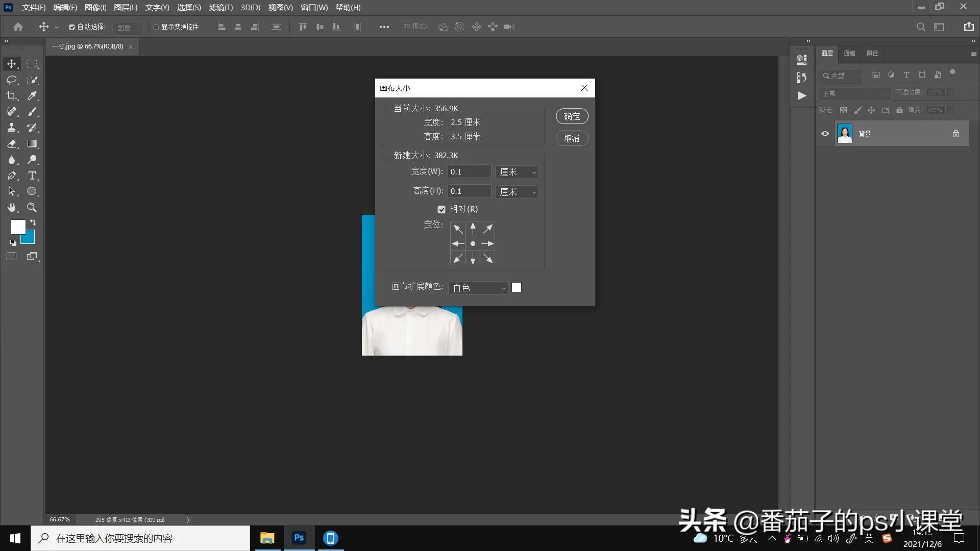Hide the 背景 layer visibility eye
This screenshot has height=551, width=980.
pos(825,133)
